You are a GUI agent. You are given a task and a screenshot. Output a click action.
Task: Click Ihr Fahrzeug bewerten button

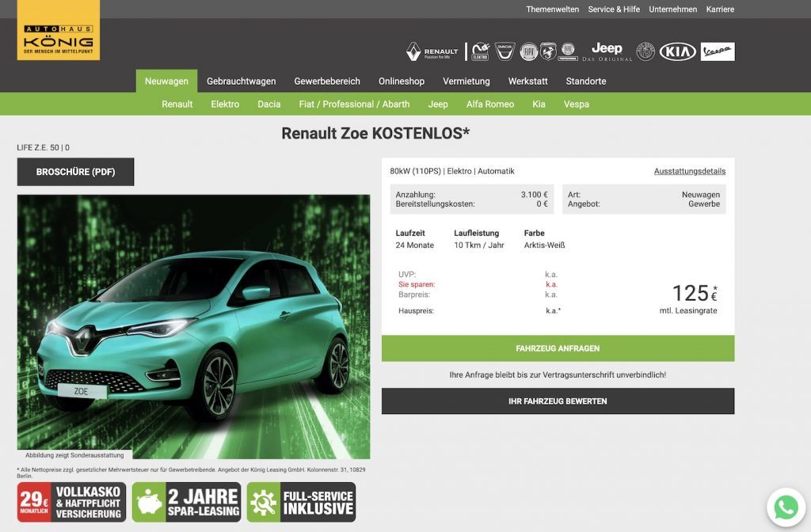coord(558,401)
